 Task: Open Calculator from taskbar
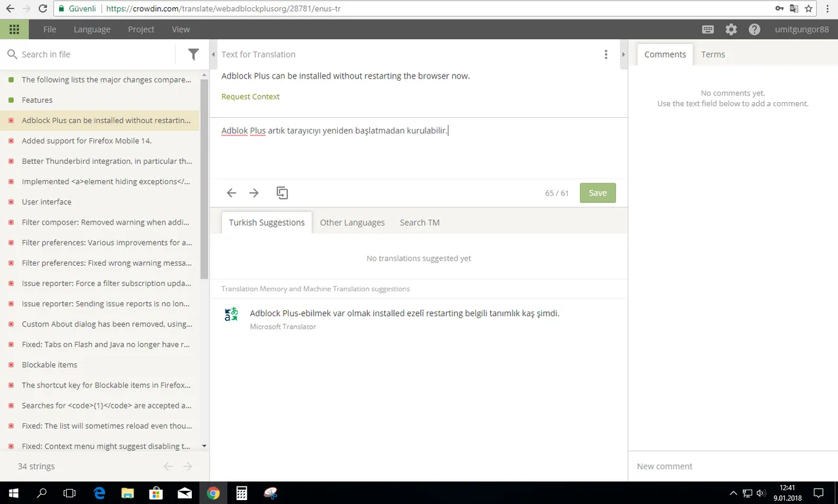242,493
